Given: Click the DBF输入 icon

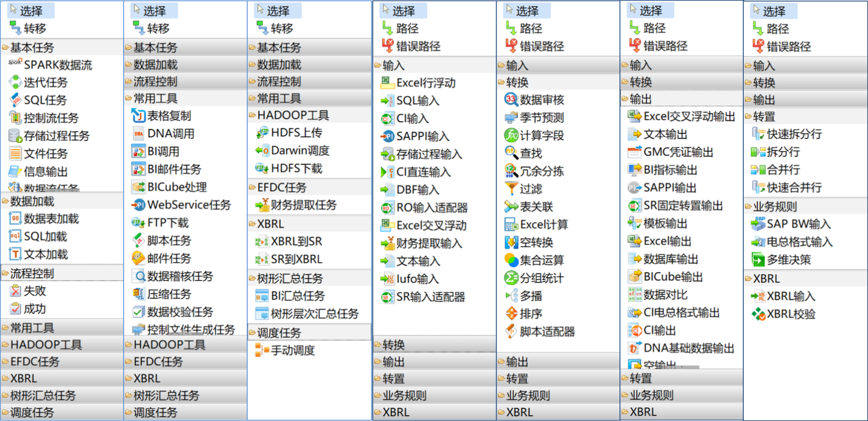Looking at the screenshot, I should 387,190.
